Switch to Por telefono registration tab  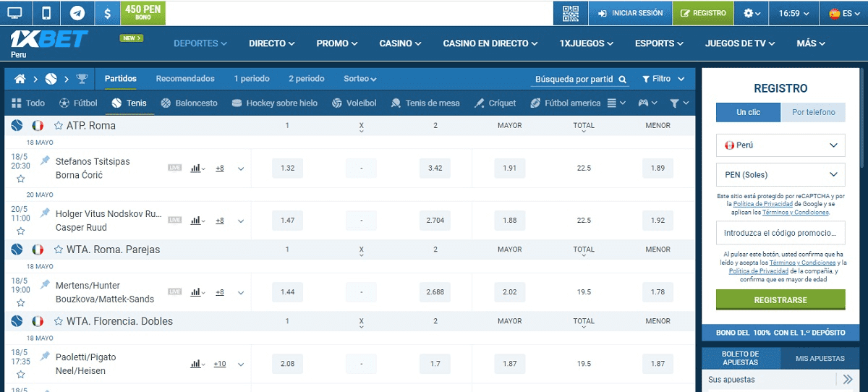click(x=813, y=112)
